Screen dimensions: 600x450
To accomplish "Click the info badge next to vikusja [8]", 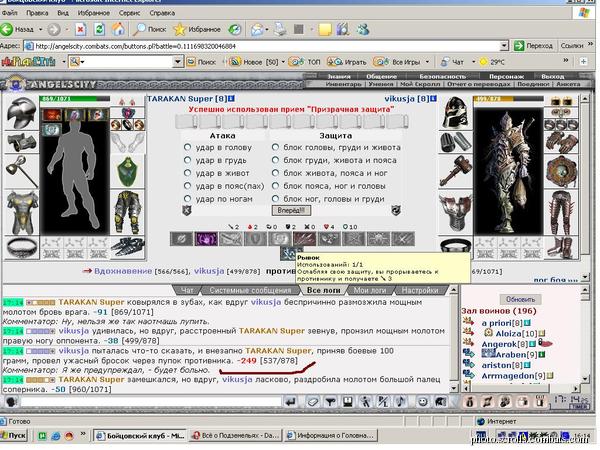I will 434,99.
